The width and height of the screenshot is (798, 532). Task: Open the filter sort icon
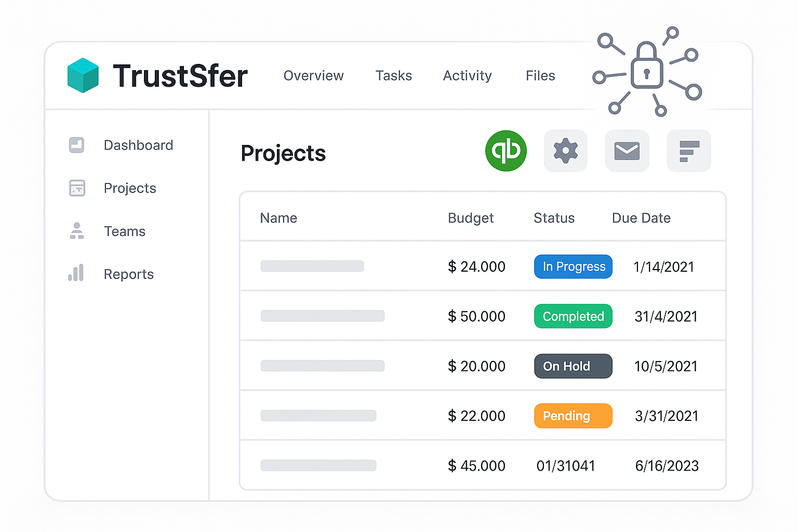(x=689, y=151)
